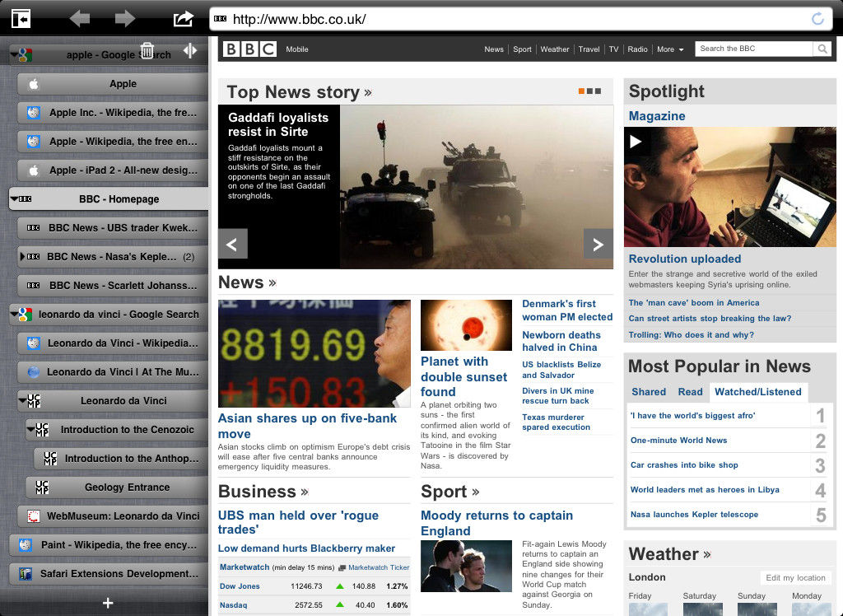Screen dimensions: 843x616
Task: Go forward with the right arrow
Action: 125,19
